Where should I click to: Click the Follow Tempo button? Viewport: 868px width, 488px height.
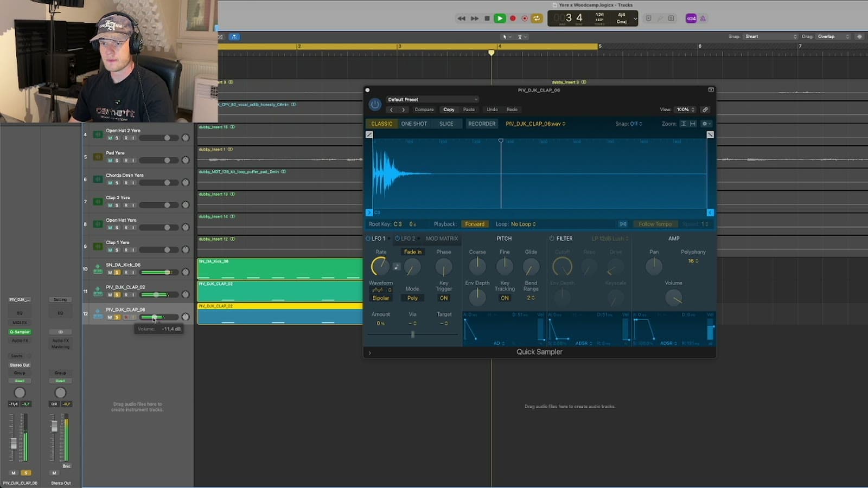click(x=655, y=224)
